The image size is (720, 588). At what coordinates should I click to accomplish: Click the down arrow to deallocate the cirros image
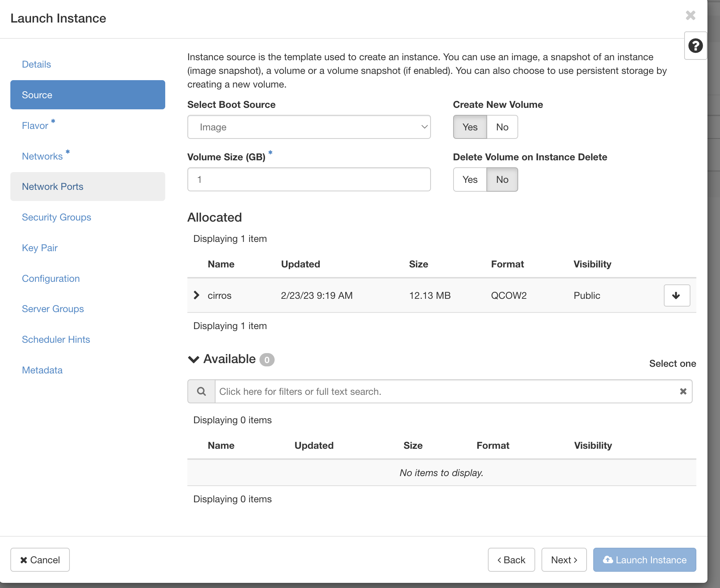point(676,295)
